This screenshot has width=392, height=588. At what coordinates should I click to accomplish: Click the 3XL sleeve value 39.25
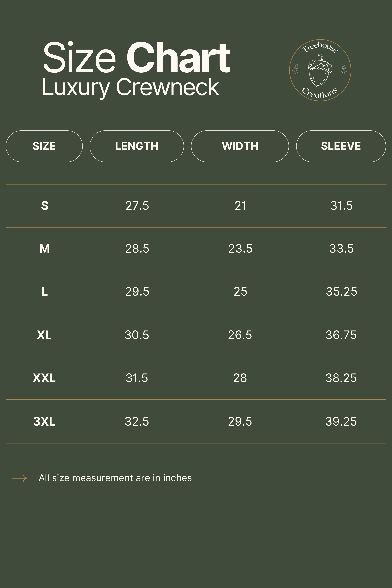click(x=341, y=421)
